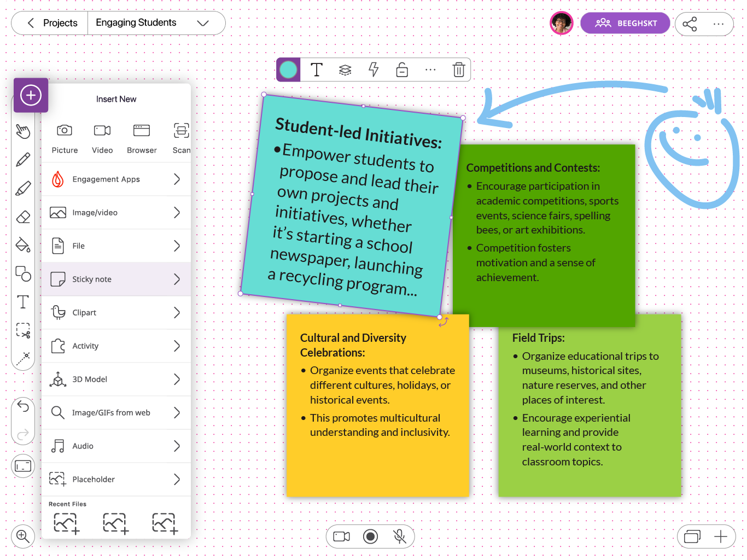Image resolution: width=747 pixels, height=560 pixels.
Task: Open Picture camera insert option
Action: point(65,137)
